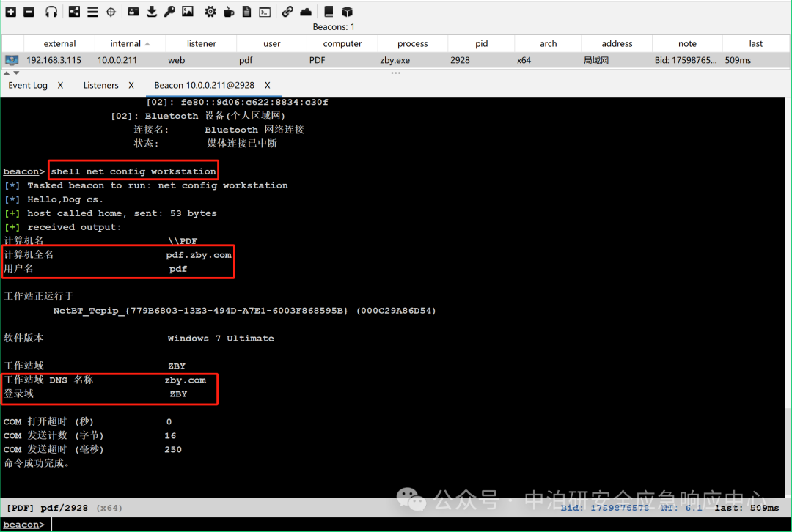
Task: Click the Windows 7 Ultimate text
Action: [221, 338]
